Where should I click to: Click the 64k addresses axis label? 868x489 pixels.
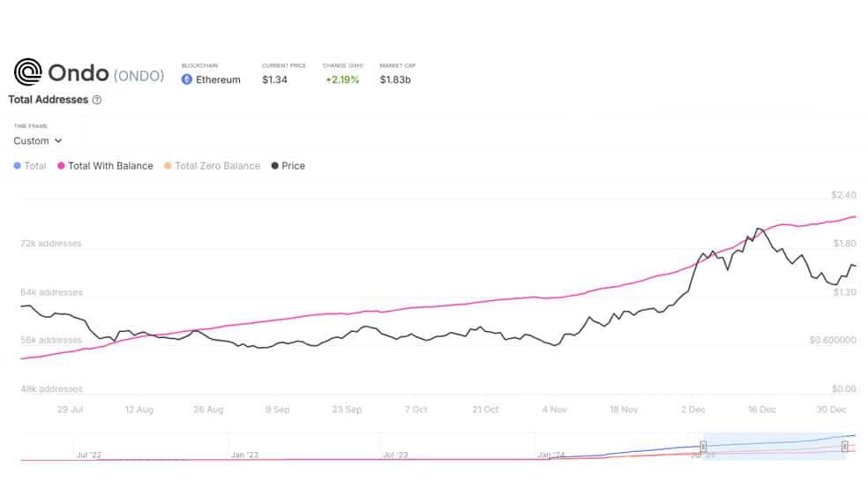(51, 292)
